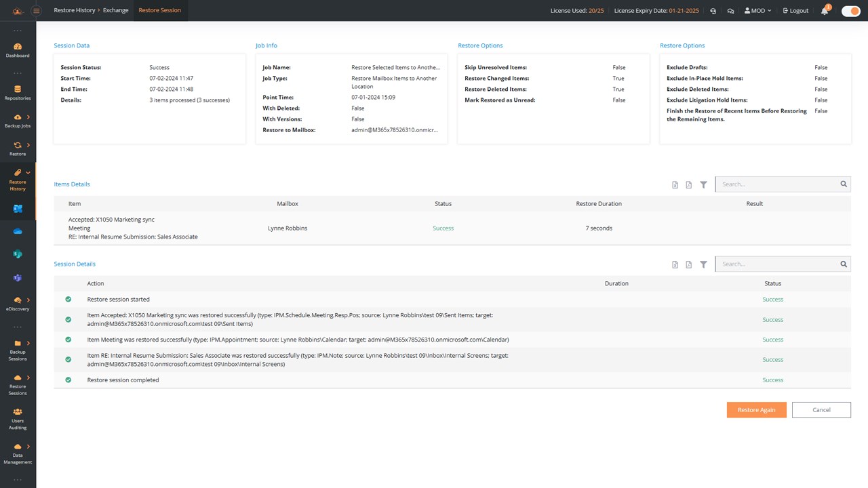This screenshot has width=868, height=488.
Task: Filter the Items Details table
Action: pos(703,184)
